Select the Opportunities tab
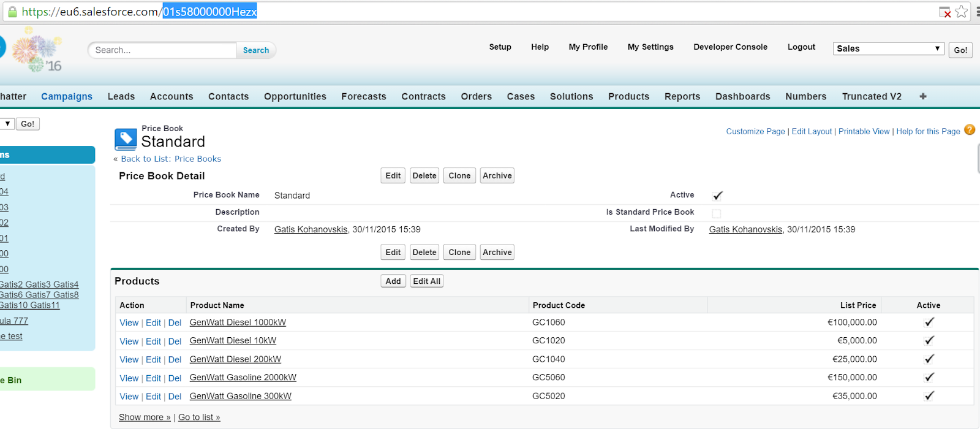This screenshot has width=980, height=431. click(295, 96)
